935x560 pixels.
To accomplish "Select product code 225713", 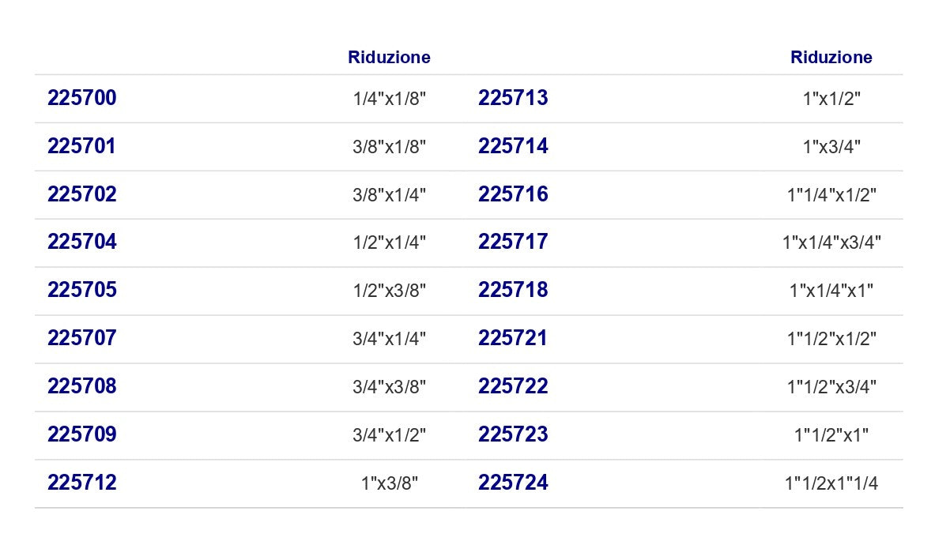I will tap(513, 98).
